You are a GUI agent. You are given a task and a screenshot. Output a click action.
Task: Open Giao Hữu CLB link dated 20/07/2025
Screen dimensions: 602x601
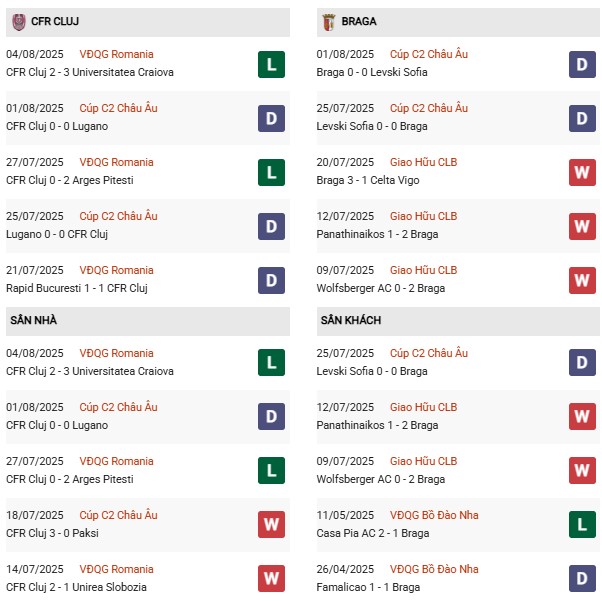[423, 162]
